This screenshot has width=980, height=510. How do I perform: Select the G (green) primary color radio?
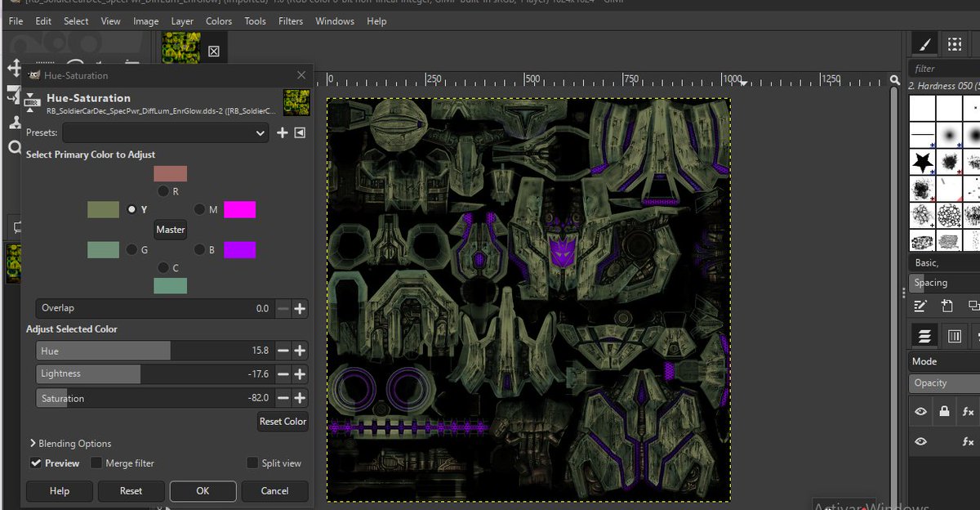point(131,250)
